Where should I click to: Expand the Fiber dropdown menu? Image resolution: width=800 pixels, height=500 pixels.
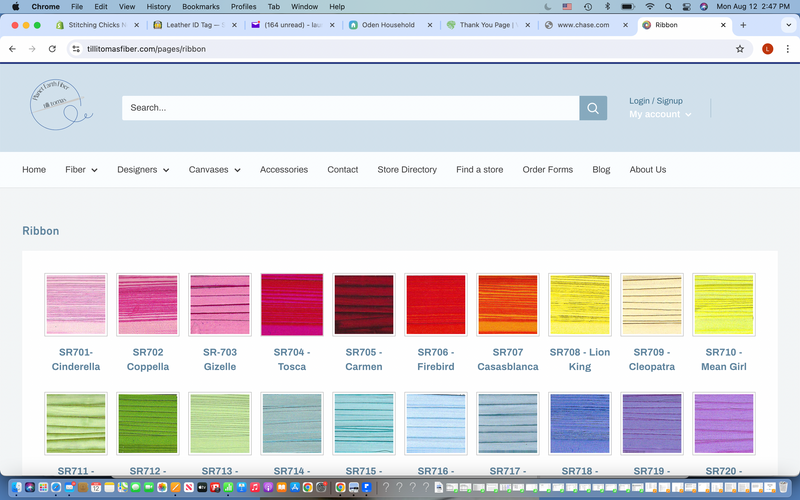tap(81, 170)
